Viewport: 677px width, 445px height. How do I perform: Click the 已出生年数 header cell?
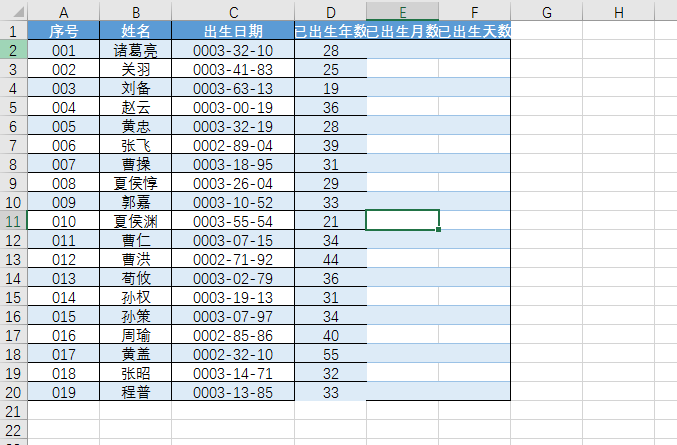coord(331,31)
